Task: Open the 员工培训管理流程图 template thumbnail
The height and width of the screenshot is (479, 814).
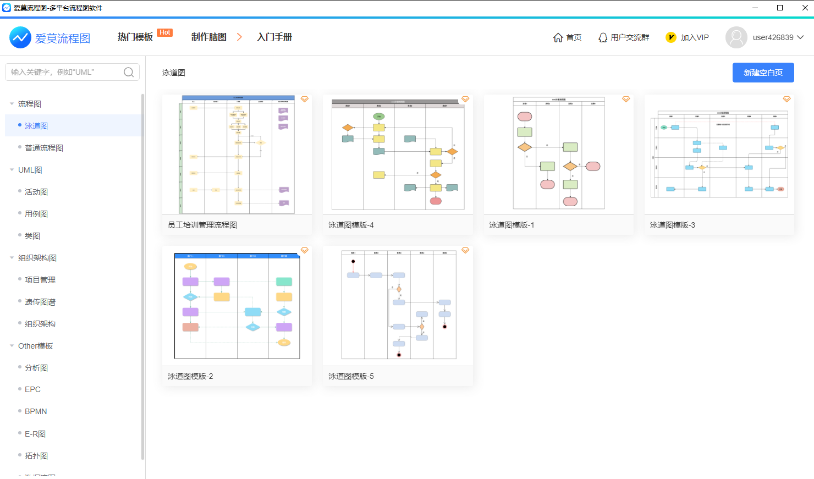Action: pyautogui.click(x=237, y=155)
